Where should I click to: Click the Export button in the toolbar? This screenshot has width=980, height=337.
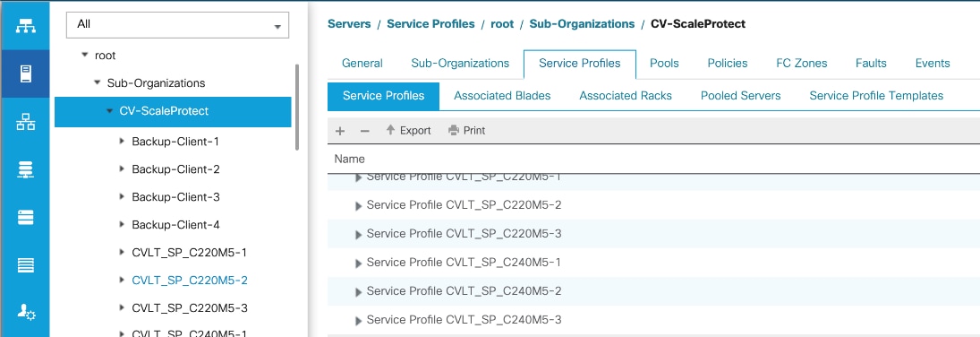pyautogui.click(x=408, y=130)
